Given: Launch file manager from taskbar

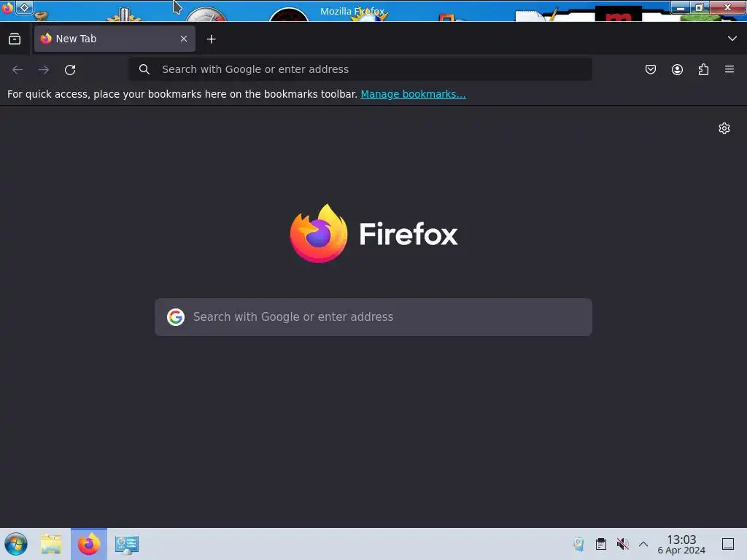Looking at the screenshot, I should coord(51,544).
